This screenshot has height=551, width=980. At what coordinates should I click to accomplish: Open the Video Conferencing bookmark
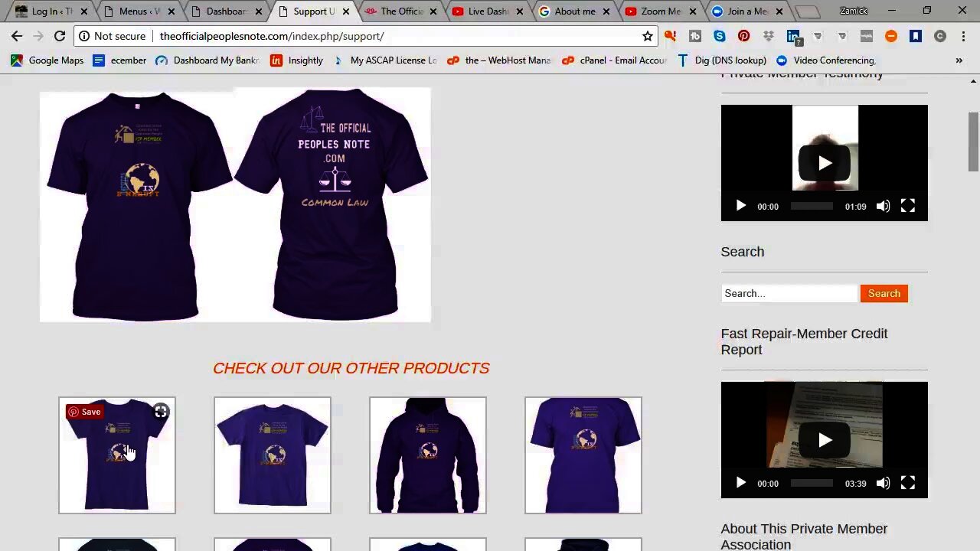tap(825, 60)
